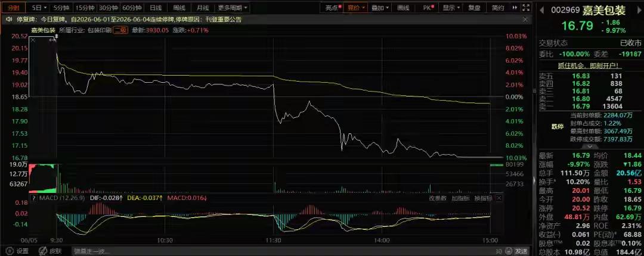Expand the limit-down info chevron
Image resolution: width=644 pixels, height=256 pixels.
(x=590, y=146)
